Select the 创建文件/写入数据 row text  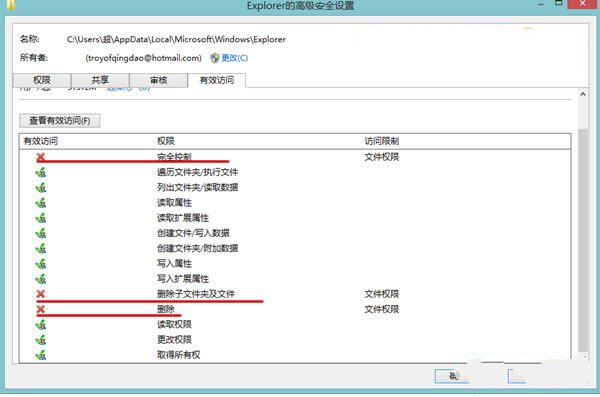click(193, 233)
